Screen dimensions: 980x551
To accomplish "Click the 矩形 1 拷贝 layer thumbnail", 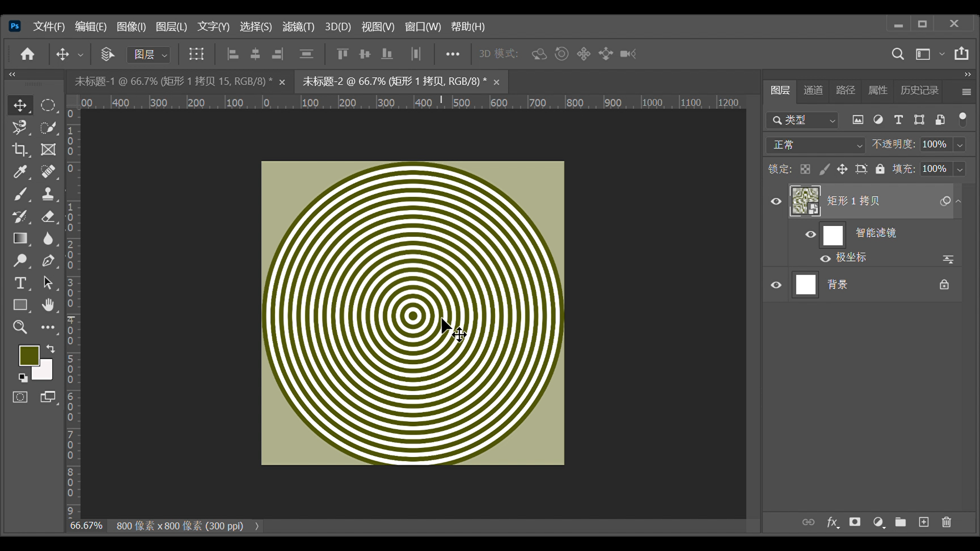I will click(x=805, y=201).
